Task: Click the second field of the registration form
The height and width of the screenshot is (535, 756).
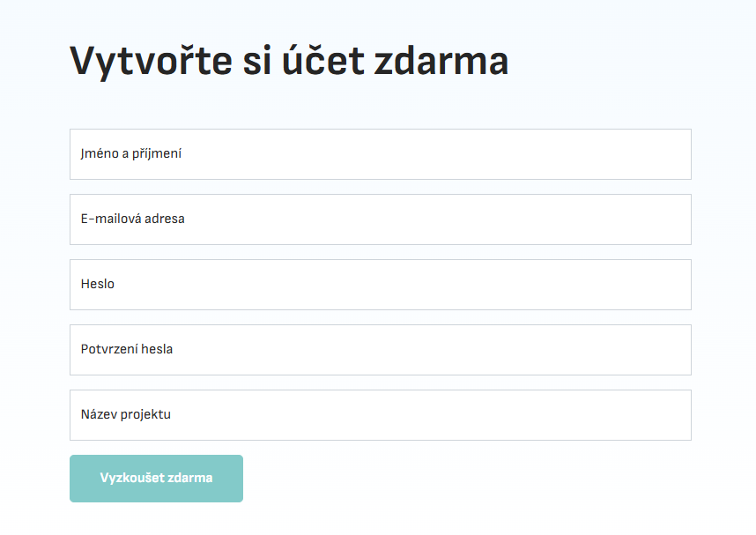Action: coord(380,219)
